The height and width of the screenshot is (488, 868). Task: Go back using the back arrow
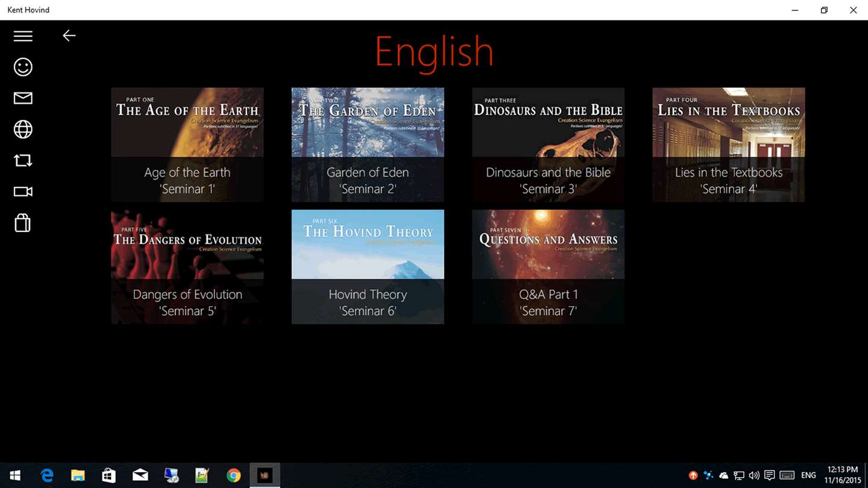pos(69,36)
